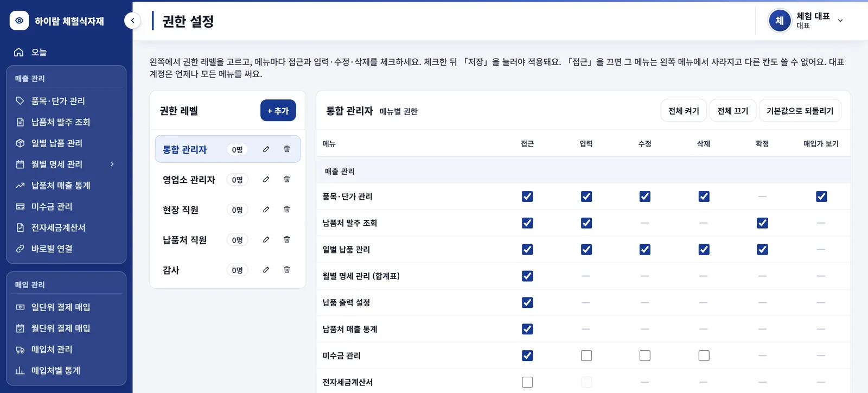
Task: Uncheck 삭제 for 일별 납품 관리
Action: [x=704, y=250]
